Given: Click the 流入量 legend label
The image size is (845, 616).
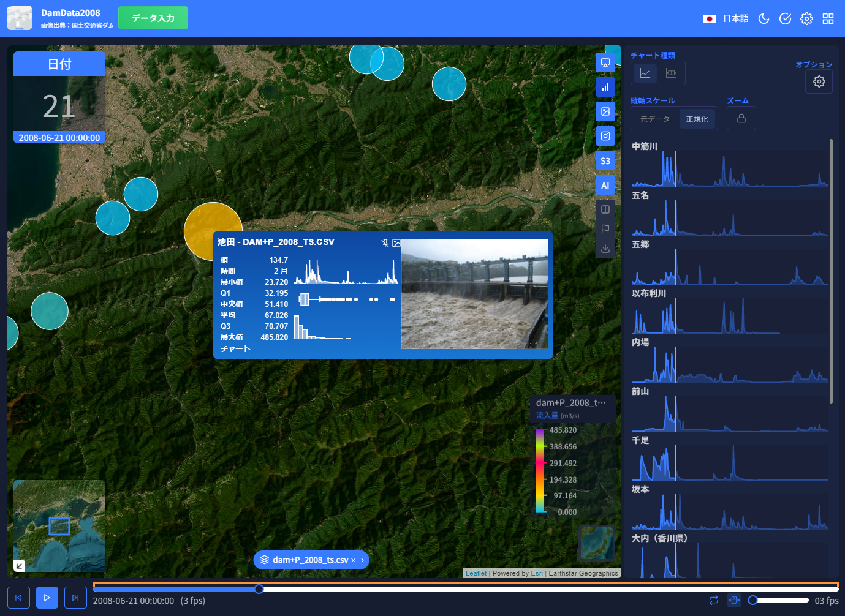Looking at the screenshot, I should tap(547, 415).
